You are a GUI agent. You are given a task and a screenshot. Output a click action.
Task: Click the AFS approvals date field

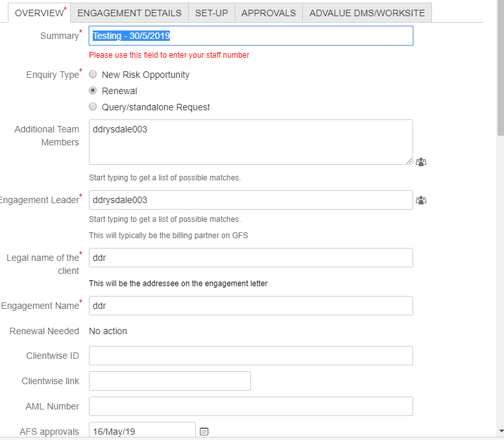143,430
